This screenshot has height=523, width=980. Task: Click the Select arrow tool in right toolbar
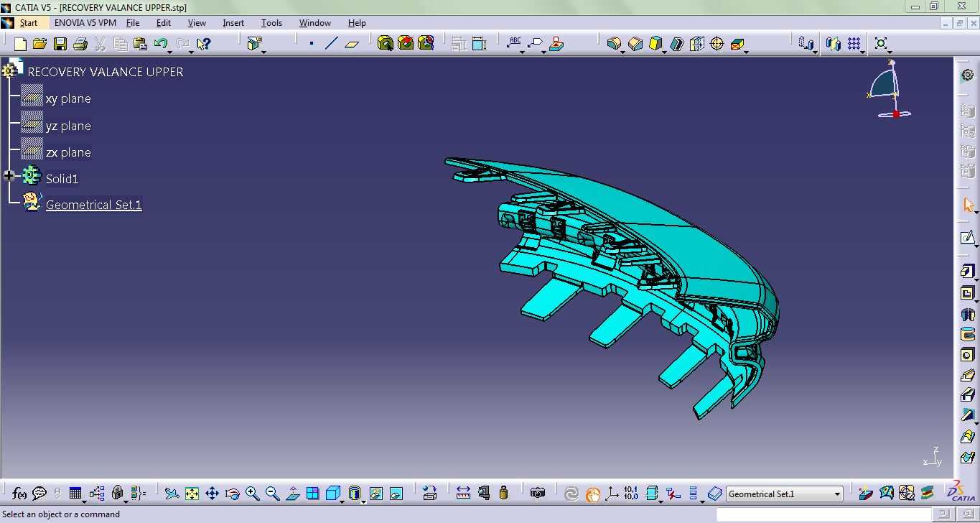(968, 205)
